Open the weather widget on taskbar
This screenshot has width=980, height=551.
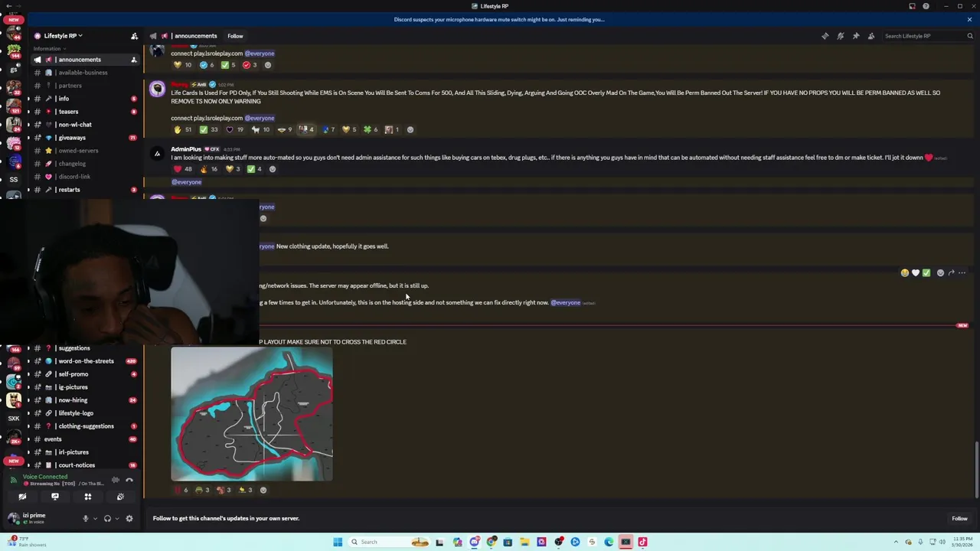pyautogui.click(x=27, y=542)
